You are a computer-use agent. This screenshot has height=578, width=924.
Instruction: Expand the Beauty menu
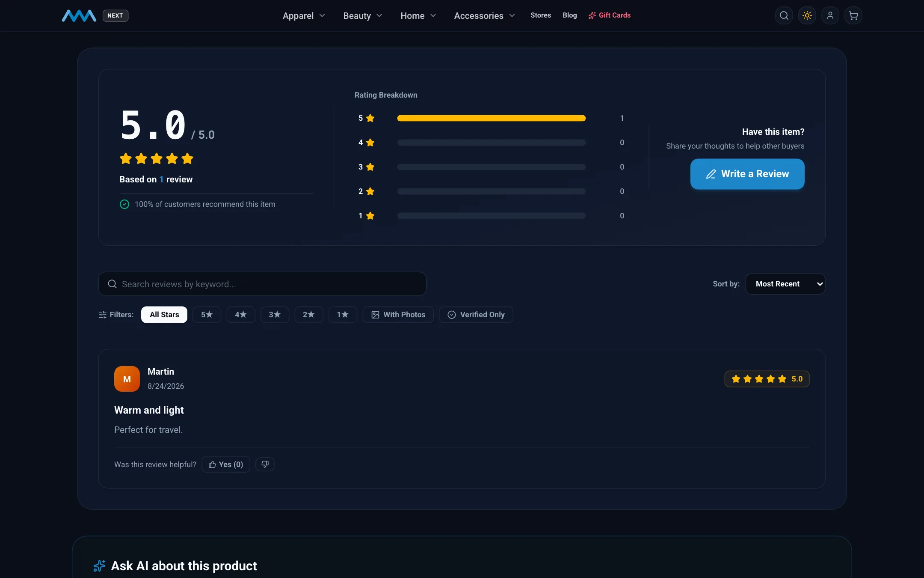click(x=362, y=16)
